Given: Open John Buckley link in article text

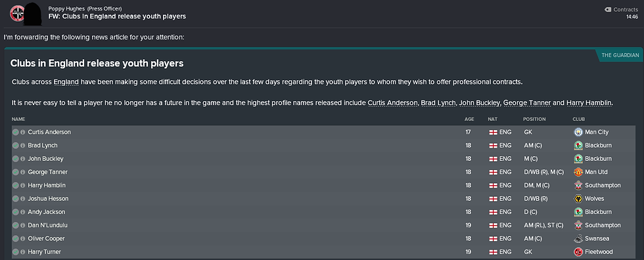Looking at the screenshot, I should click(480, 102).
